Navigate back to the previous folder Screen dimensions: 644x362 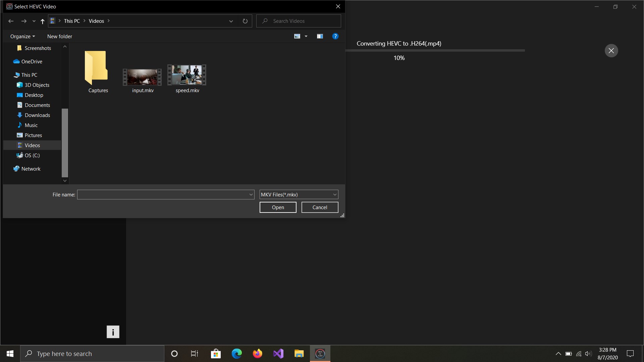(x=11, y=21)
